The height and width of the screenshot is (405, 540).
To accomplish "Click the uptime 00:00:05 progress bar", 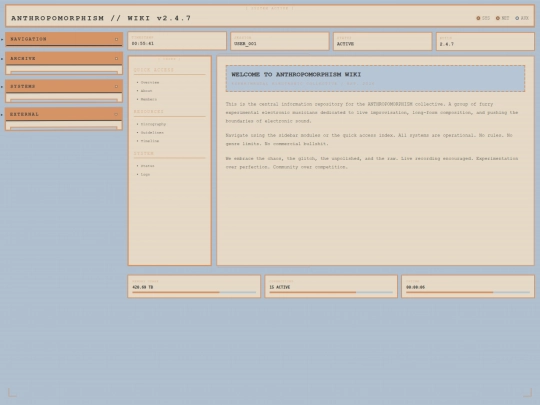I will click(468, 292).
